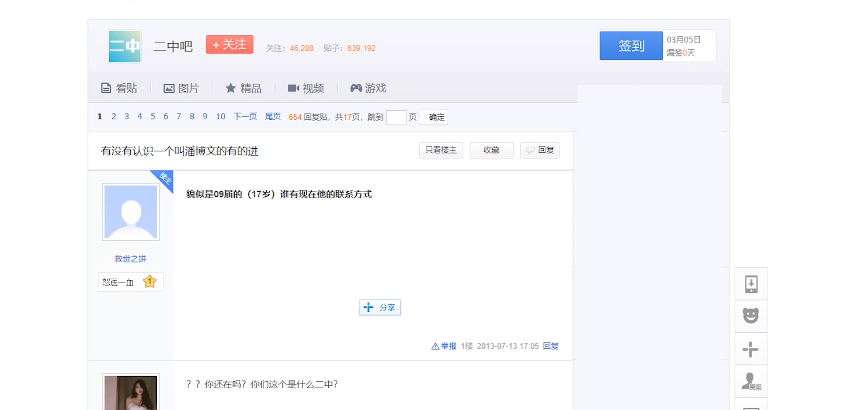Click the 回复 button beside 收藏
Viewport: 852px width, 410px height.
click(x=540, y=150)
